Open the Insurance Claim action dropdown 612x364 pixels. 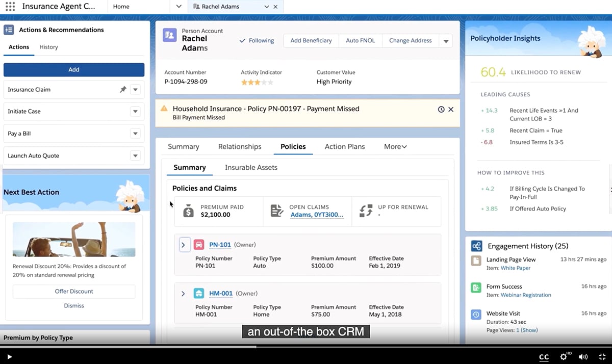tap(135, 89)
